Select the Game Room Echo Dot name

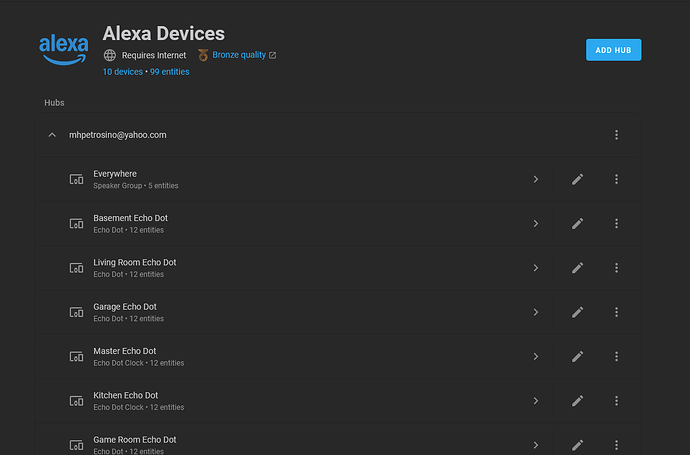tap(135, 440)
